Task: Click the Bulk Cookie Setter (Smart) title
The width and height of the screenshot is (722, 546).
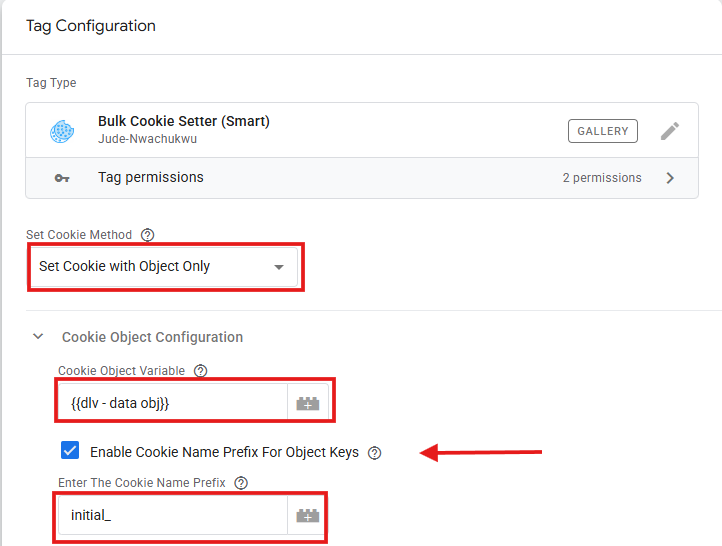Action: tap(184, 121)
